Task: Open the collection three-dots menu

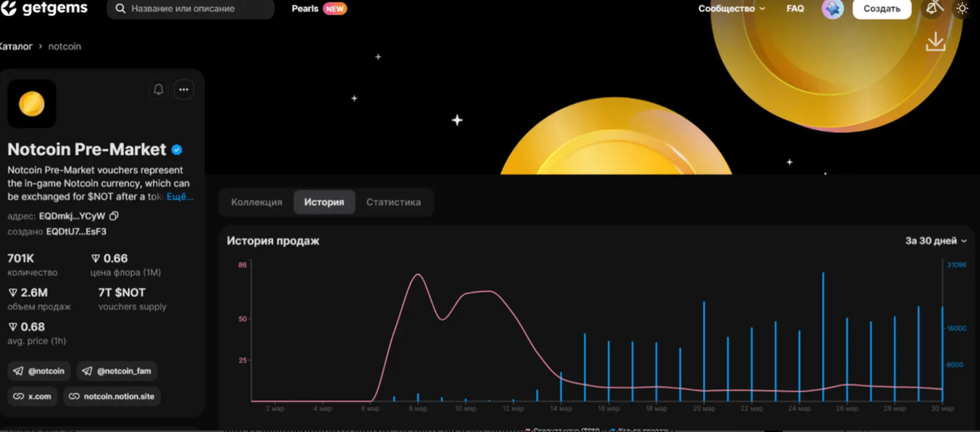Action: point(184,90)
